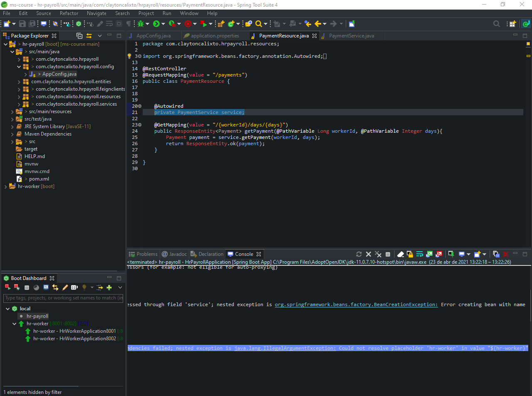
Task: Expand the src/main/resources folder
Action: pos(12,111)
